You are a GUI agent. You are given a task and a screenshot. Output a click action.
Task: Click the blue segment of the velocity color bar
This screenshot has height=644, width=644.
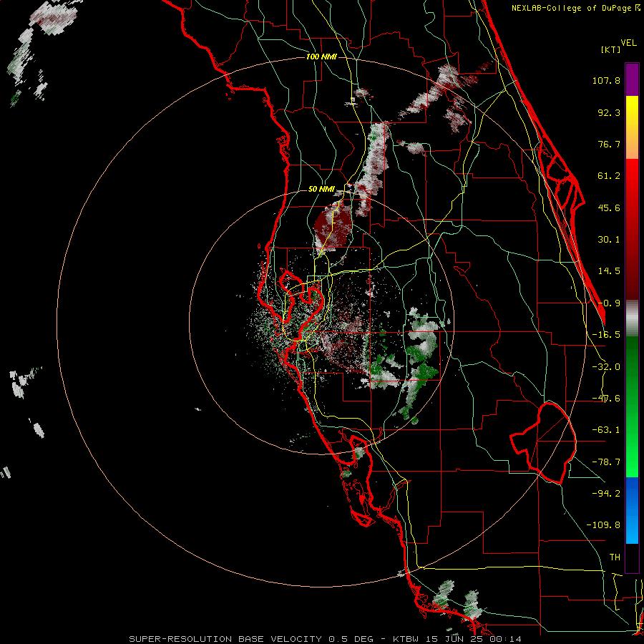pyautogui.click(x=632, y=510)
